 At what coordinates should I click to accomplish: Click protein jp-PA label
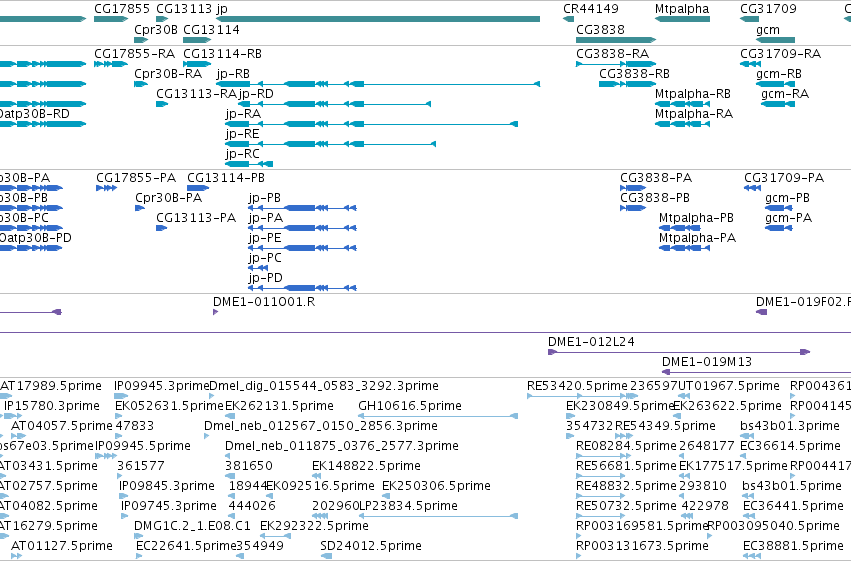click(x=265, y=219)
